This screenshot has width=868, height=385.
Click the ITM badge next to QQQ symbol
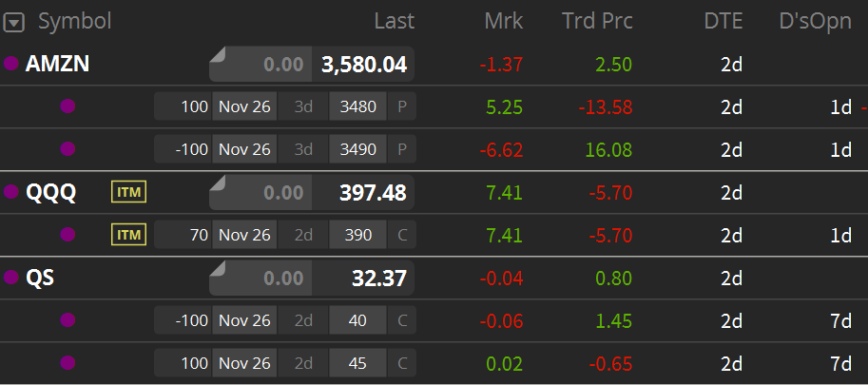[x=129, y=192]
